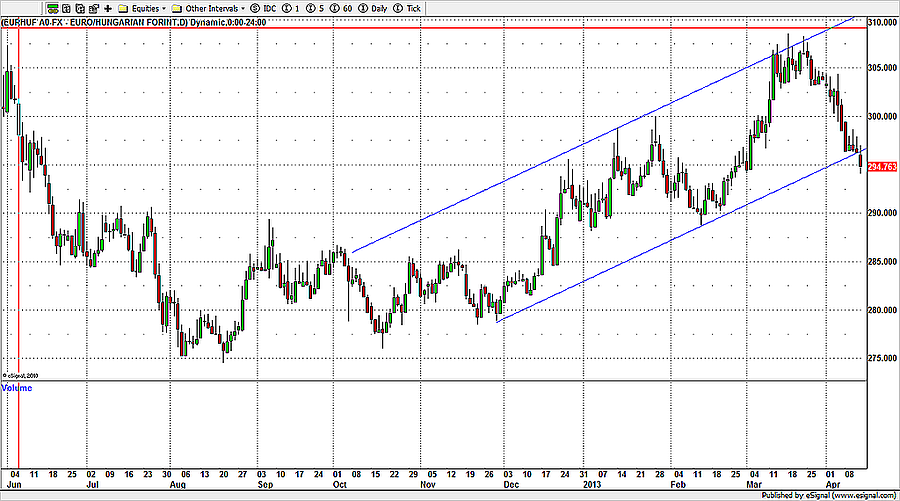The height and width of the screenshot is (501, 900).
Task: Switch to the 5 minute interval
Action: coord(310,8)
